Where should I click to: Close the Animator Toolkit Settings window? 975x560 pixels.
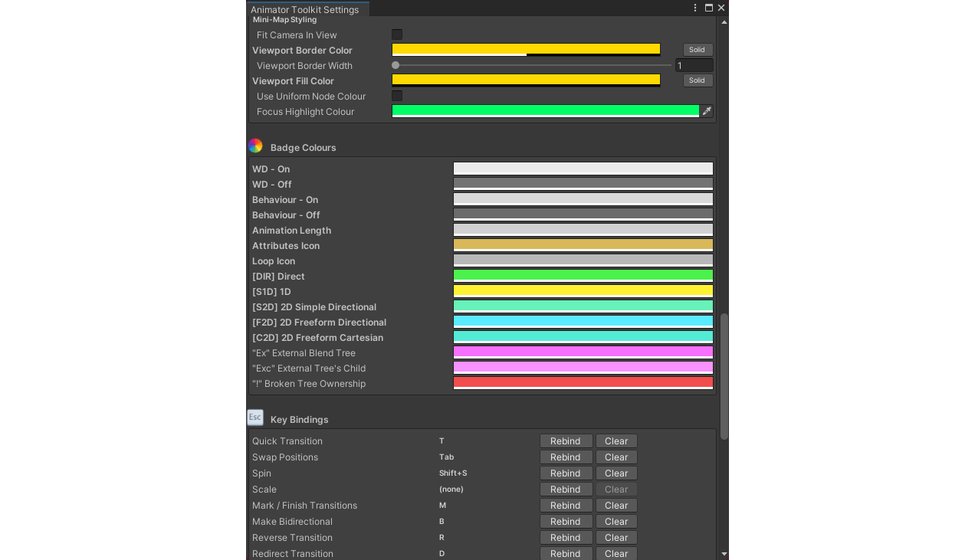[721, 8]
